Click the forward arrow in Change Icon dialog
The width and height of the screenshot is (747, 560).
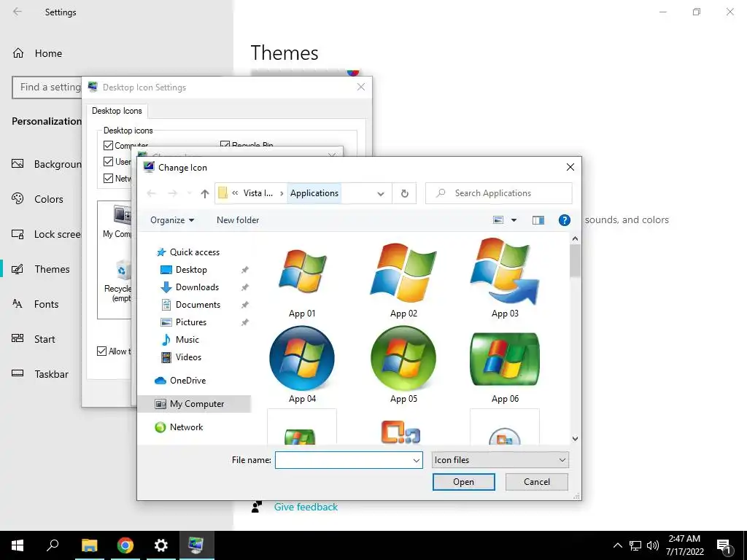click(172, 193)
